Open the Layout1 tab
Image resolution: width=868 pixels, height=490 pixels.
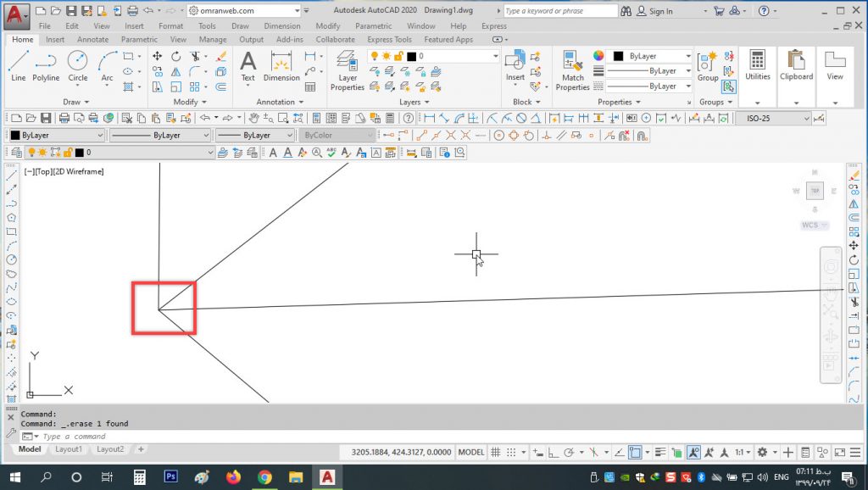pos(69,449)
